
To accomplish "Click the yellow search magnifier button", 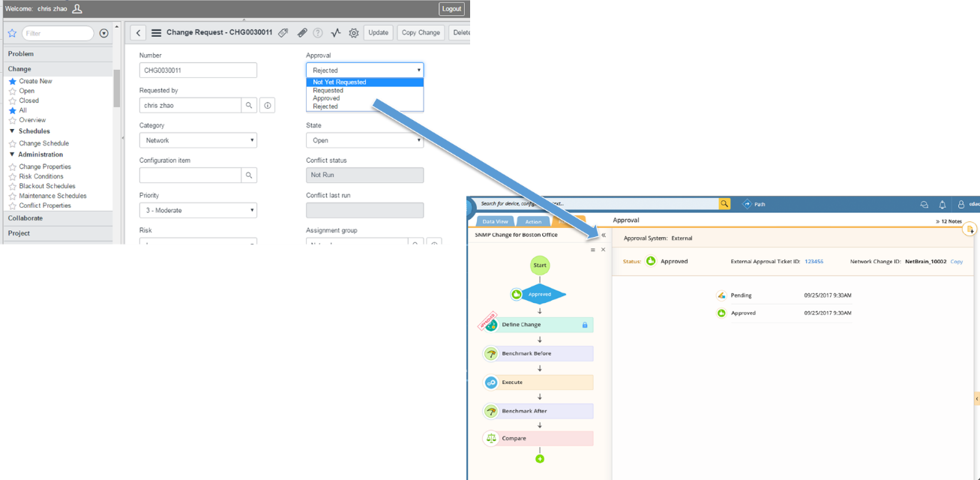I will 724,204.
